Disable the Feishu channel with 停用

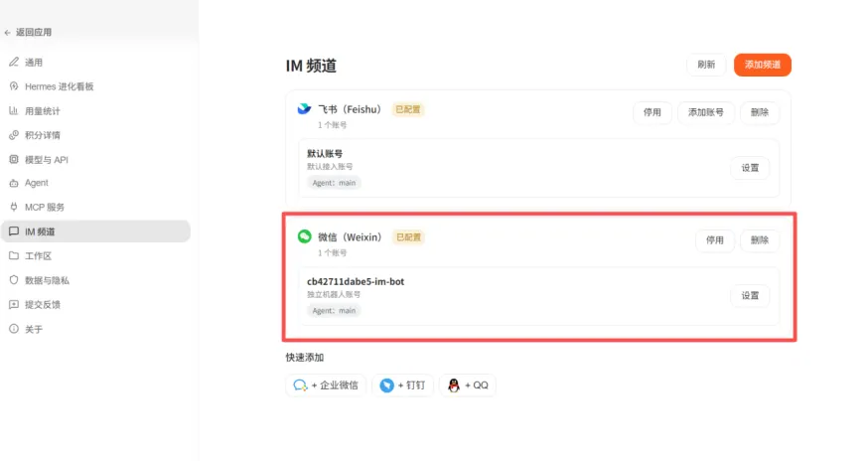652,112
